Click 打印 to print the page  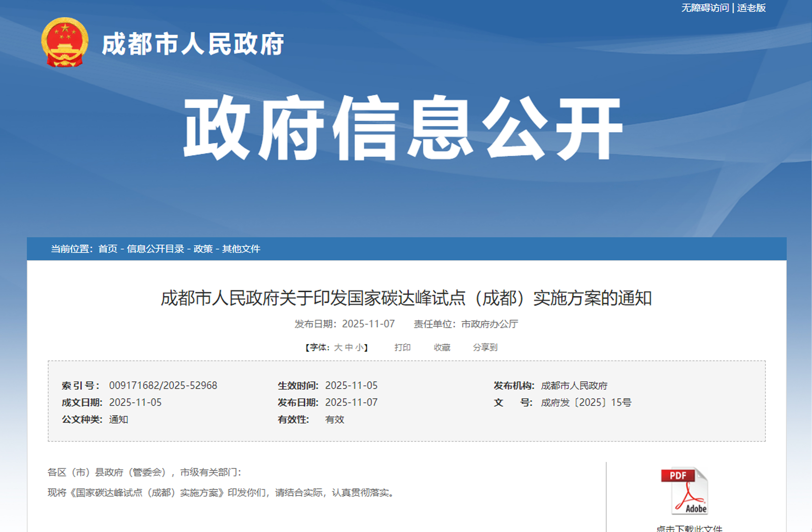403,348
